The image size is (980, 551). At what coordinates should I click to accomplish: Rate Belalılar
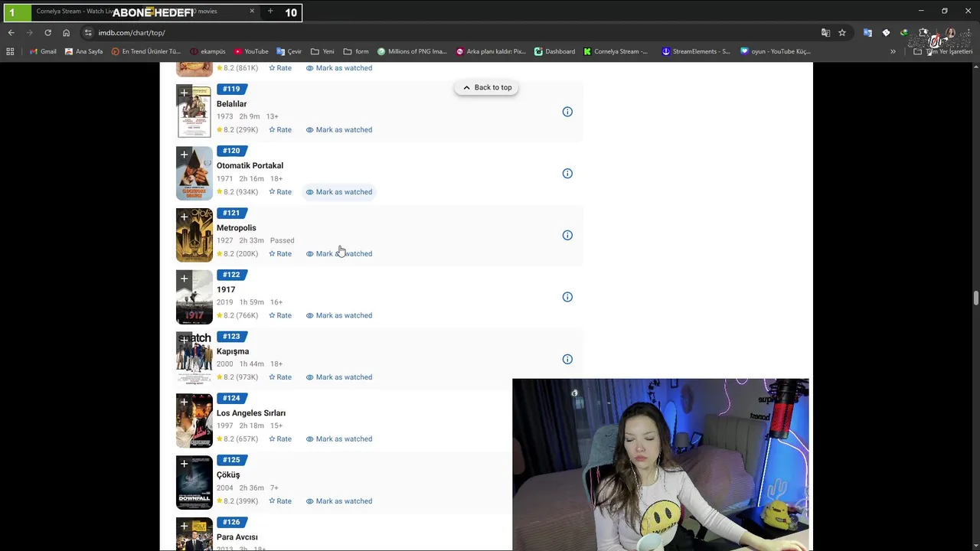coord(280,130)
